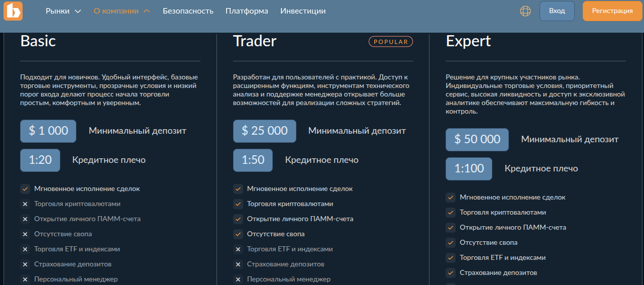Image resolution: width=644 pixels, height=285 pixels.
Task: Click Basic's Мгновенное исполнение сделок checkmark
Action: coord(25,189)
